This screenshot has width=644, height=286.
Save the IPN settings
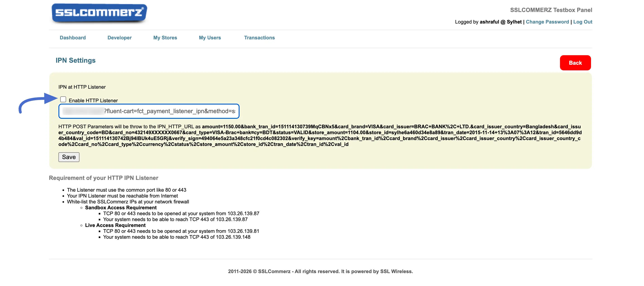[69, 157]
